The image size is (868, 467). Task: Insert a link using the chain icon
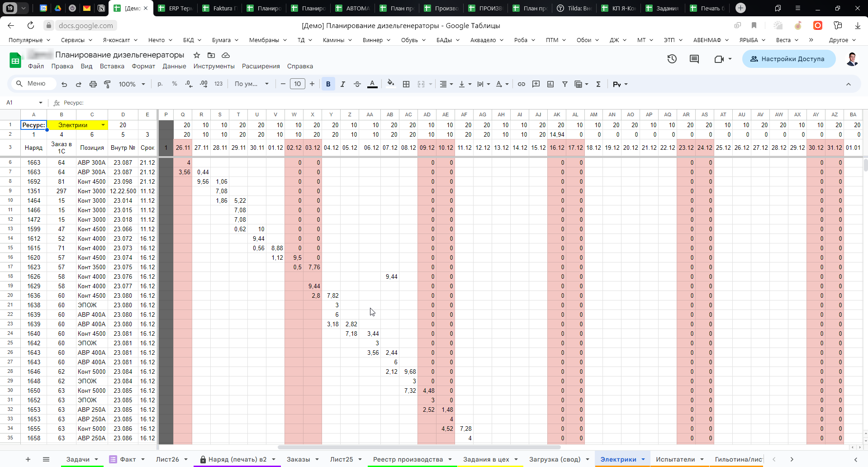(x=522, y=84)
